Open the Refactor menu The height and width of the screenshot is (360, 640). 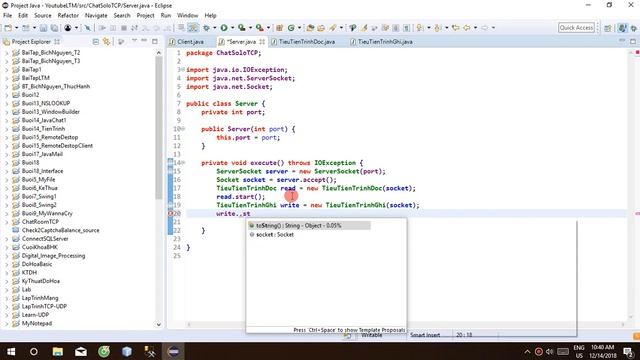point(68,16)
